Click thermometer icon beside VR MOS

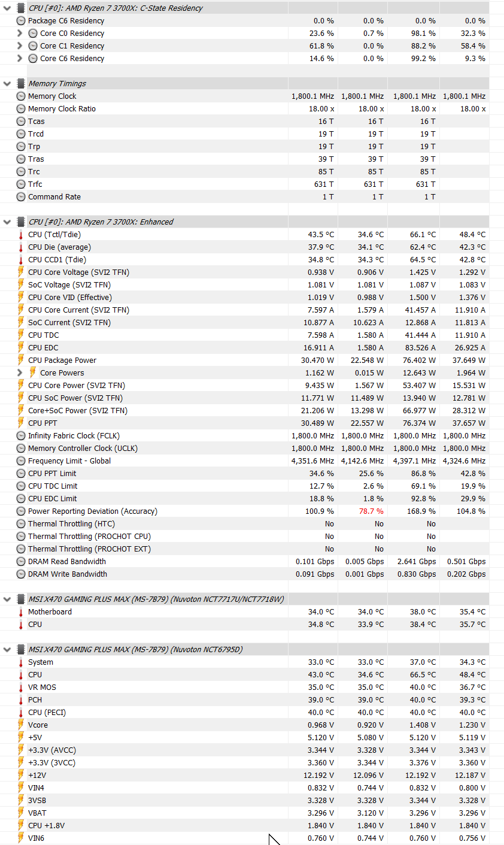coord(21,687)
